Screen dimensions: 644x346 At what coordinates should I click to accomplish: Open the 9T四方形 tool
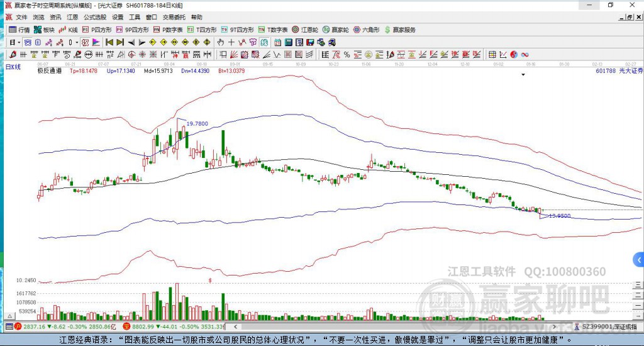[x=237, y=30]
